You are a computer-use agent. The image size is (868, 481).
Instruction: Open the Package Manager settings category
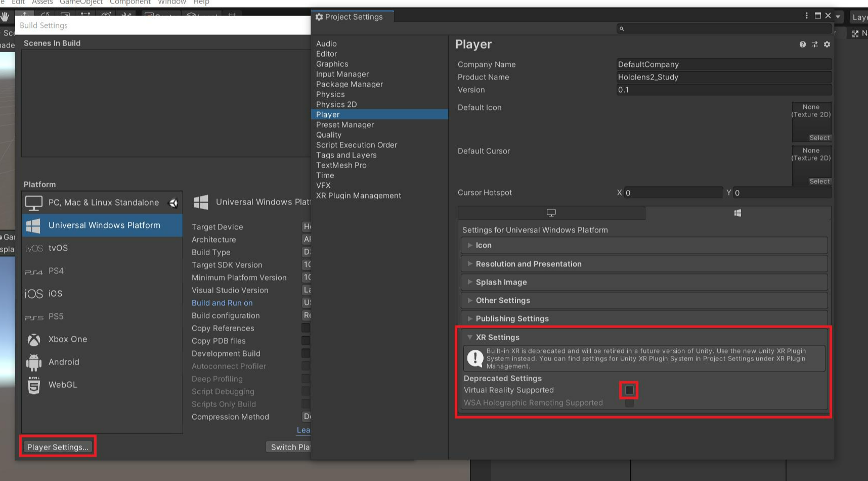coord(379,84)
